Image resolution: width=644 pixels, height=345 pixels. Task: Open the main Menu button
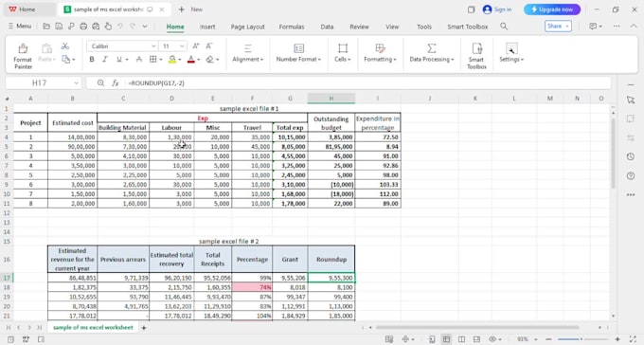pyautogui.click(x=20, y=26)
